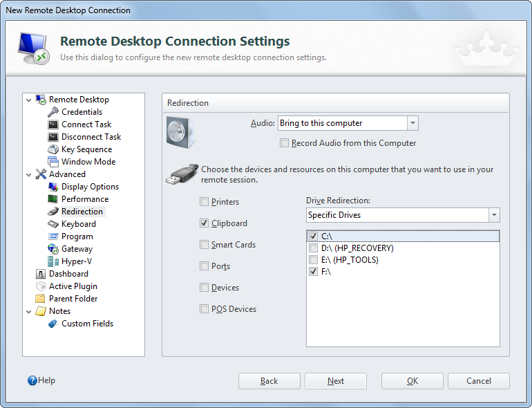Viewport: 532px width, 408px height.
Task: Check the D:\ (HP_RECOVERY) drive box
Action: 314,248
